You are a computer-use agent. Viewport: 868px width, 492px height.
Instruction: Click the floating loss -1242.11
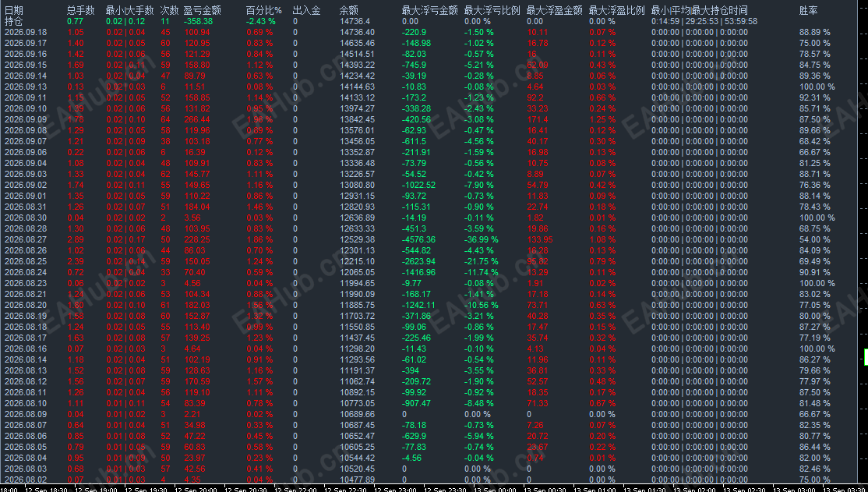coord(418,305)
